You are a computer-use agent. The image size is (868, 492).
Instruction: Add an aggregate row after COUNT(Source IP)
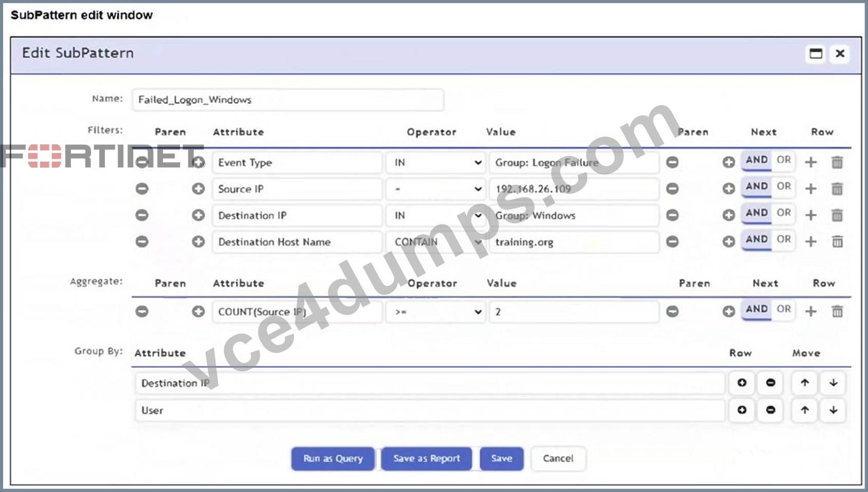click(x=811, y=311)
